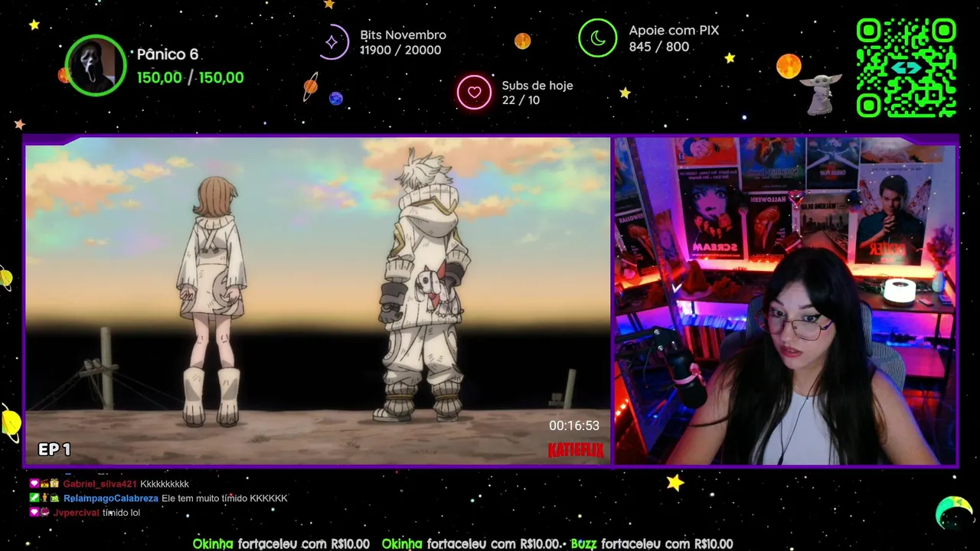Screen dimensions: 980x551
Task: Click the Baby Yoda figure beside QR code
Action: [x=822, y=93]
